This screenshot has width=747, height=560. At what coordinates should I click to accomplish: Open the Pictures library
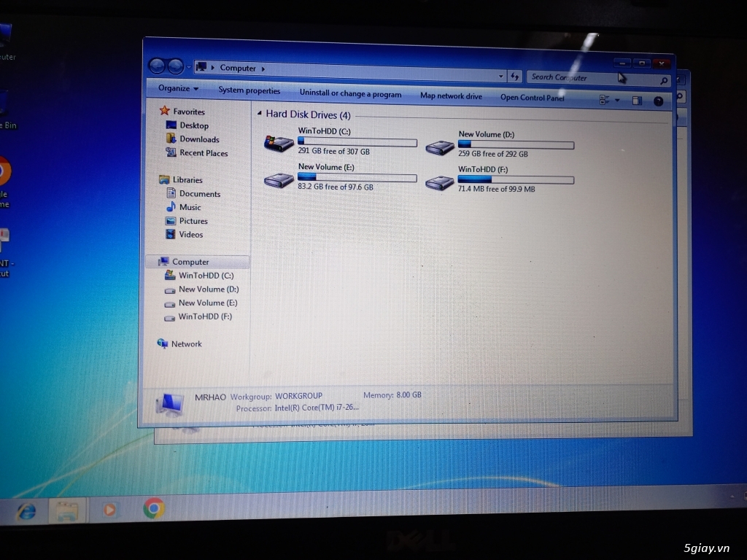[x=192, y=221]
